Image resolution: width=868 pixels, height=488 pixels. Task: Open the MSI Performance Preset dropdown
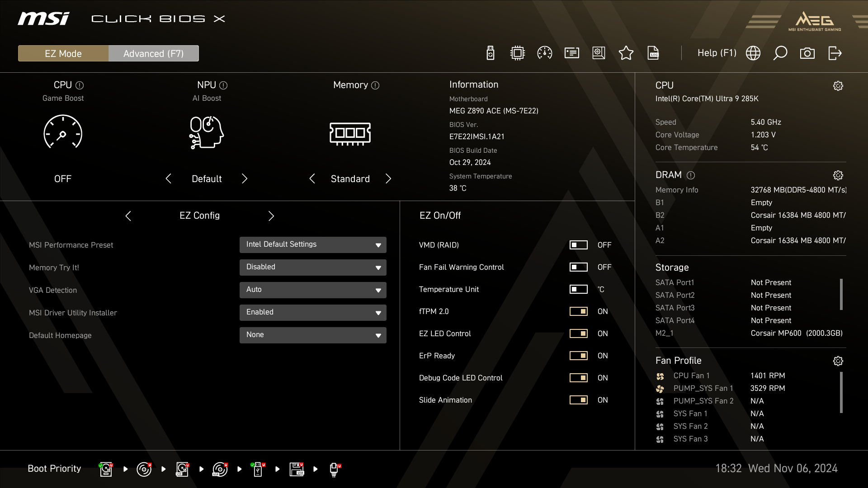click(x=313, y=245)
